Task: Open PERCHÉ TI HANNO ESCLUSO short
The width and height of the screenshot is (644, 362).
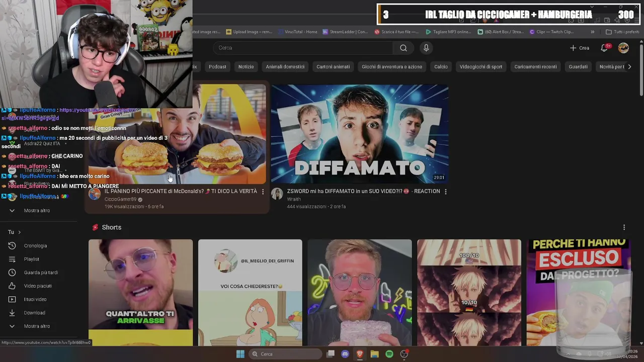Action: click(x=579, y=293)
